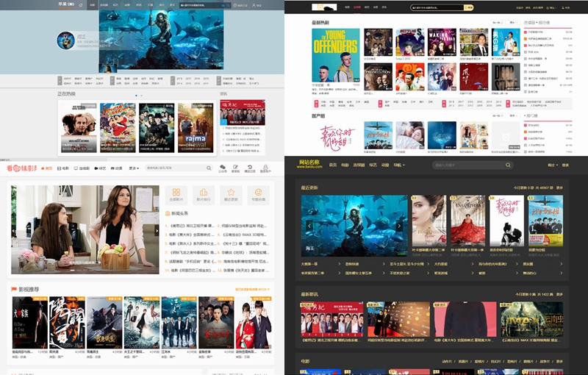
Task: Expand the 导航 dropdown in dark site nav
Action: pos(399,165)
